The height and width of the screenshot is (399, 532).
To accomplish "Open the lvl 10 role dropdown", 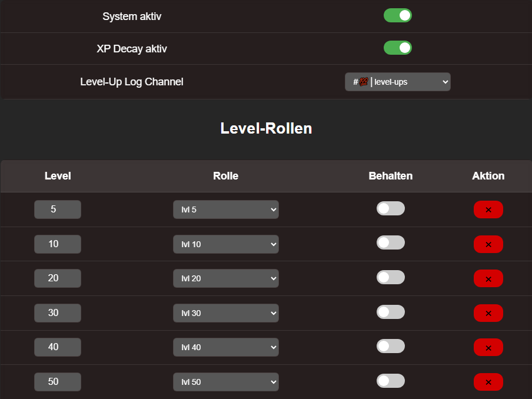I will pos(225,244).
